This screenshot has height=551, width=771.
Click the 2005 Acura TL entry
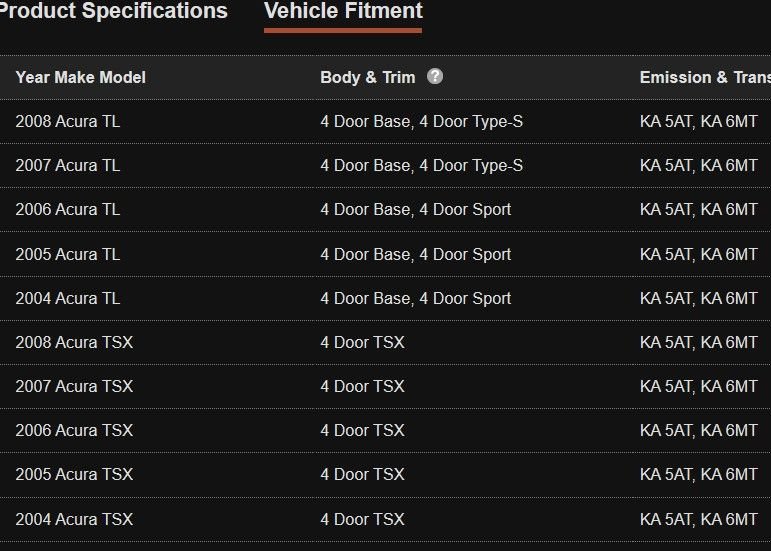pos(68,254)
